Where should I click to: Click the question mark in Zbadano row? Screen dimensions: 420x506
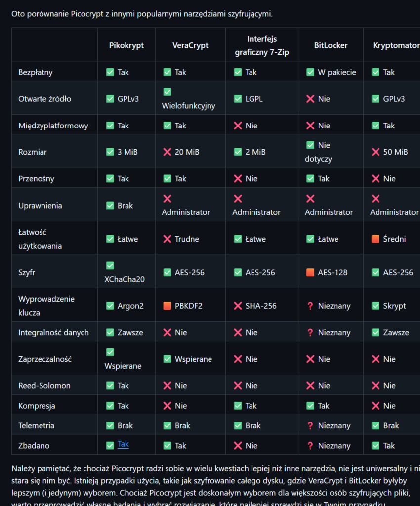310,446
